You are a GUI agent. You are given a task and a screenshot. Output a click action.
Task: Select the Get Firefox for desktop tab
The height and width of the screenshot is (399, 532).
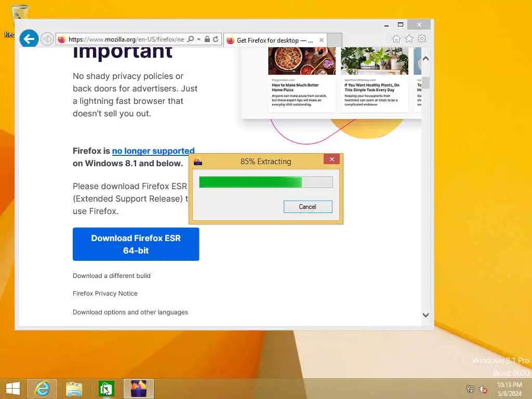click(x=274, y=41)
